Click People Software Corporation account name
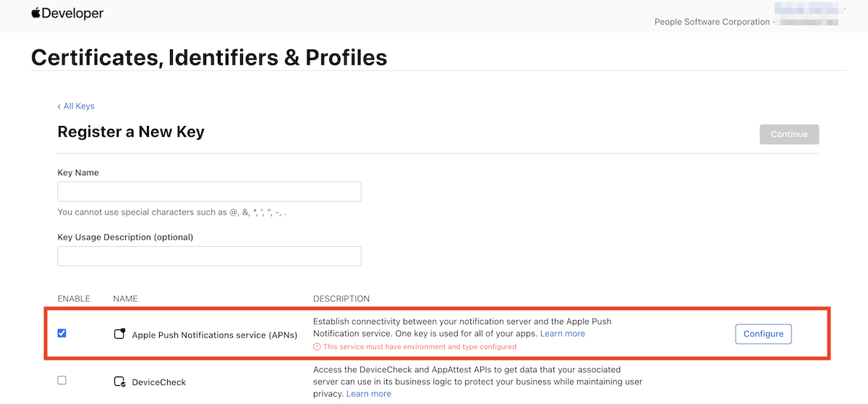The image size is (868, 404). coord(712,22)
